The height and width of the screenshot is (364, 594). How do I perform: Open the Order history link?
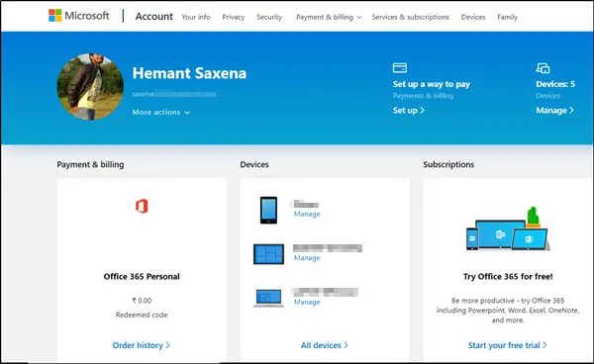click(141, 345)
